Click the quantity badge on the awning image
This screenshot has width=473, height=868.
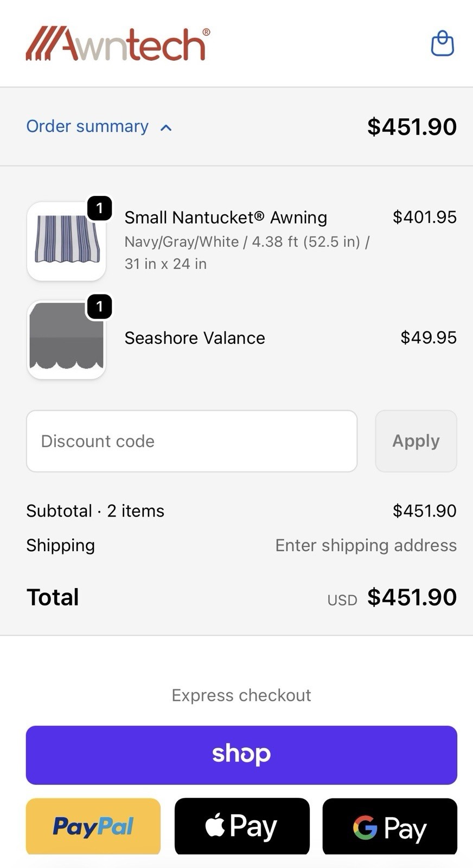[x=100, y=208]
